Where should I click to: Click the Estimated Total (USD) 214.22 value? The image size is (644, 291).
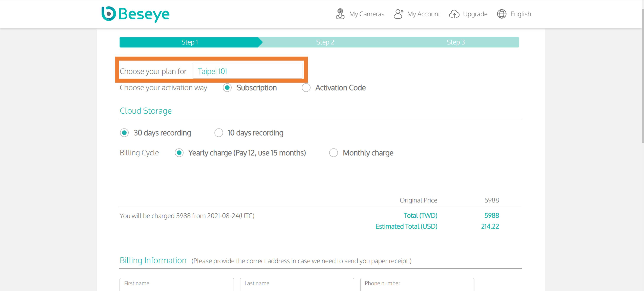490,226
